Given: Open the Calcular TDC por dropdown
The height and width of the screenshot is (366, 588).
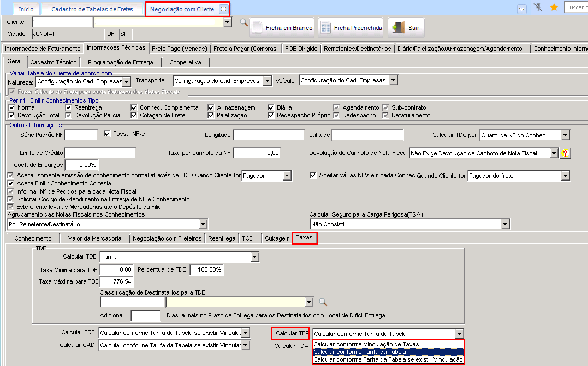Looking at the screenshot, I should point(565,135).
